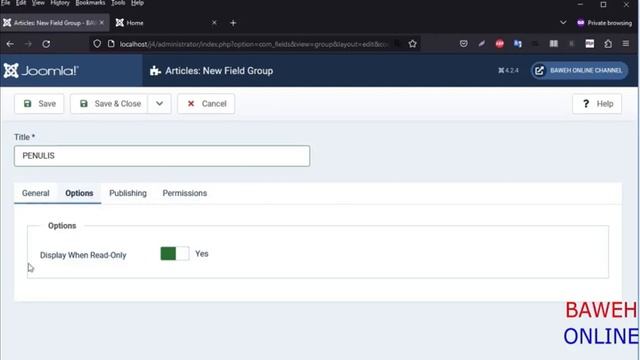
Task: Click the red ABP extension icon
Action: pos(500,44)
